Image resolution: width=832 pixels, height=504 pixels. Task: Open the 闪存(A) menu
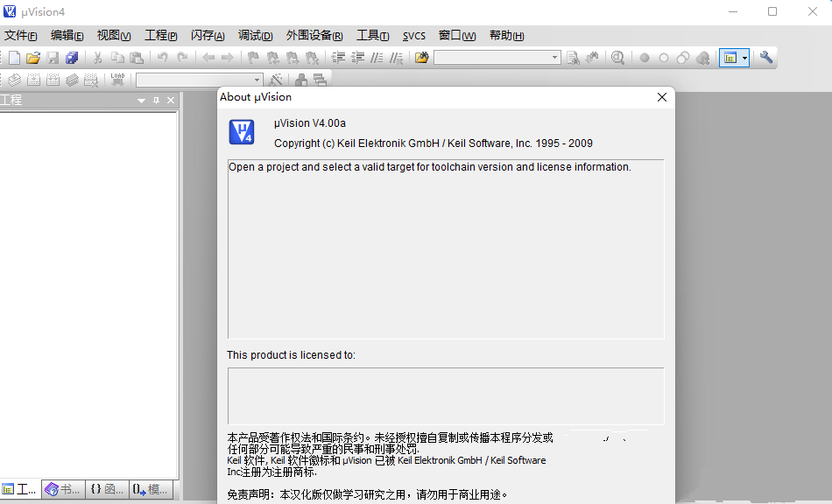point(208,36)
